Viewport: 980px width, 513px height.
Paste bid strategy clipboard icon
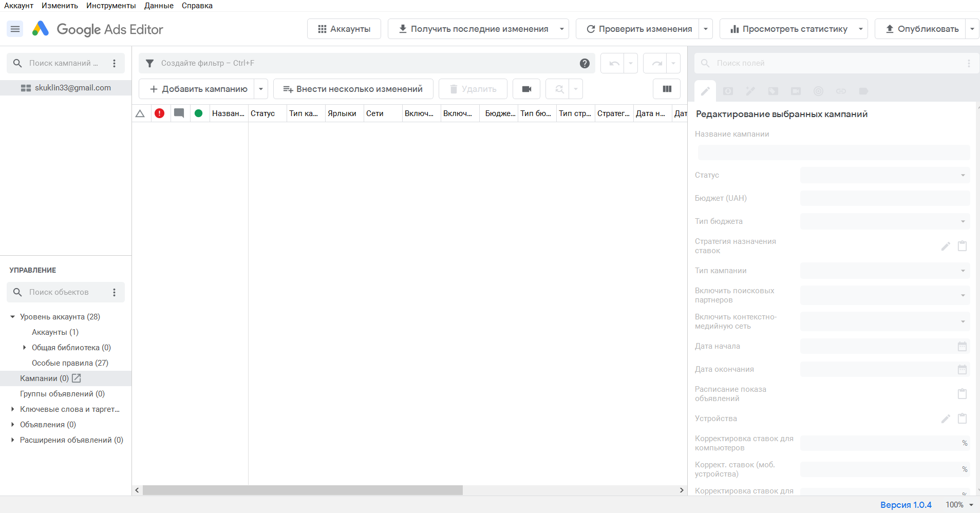click(962, 246)
